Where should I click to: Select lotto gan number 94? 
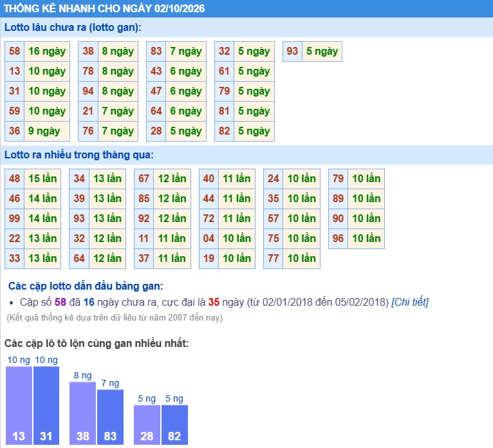tap(88, 91)
